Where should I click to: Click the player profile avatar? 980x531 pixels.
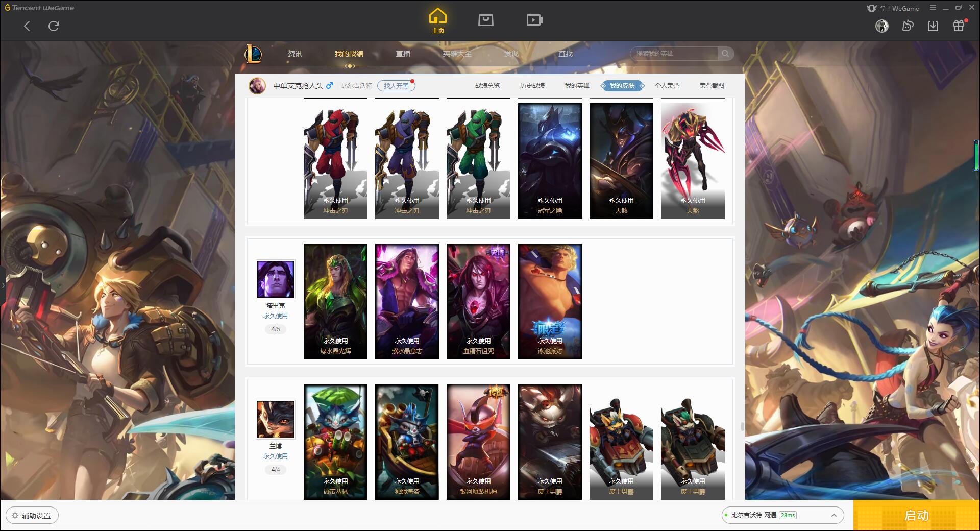[x=257, y=86]
